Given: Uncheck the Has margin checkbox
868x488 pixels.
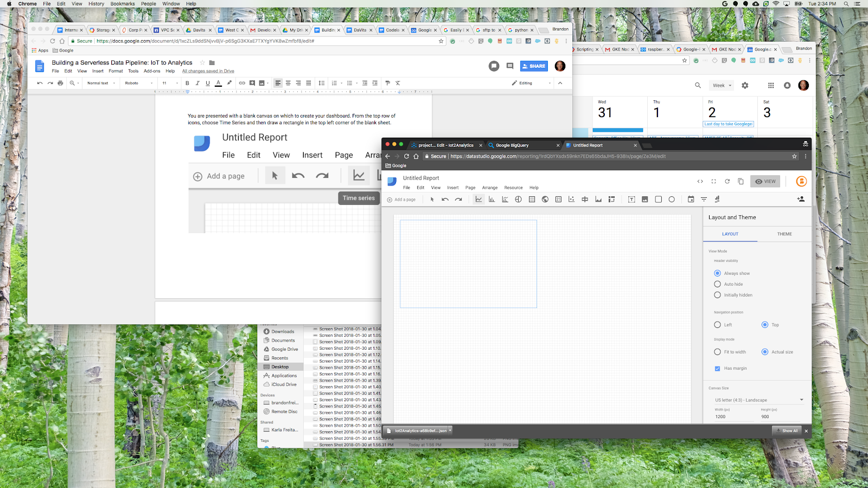Looking at the screenshot, I should [718, 369].
